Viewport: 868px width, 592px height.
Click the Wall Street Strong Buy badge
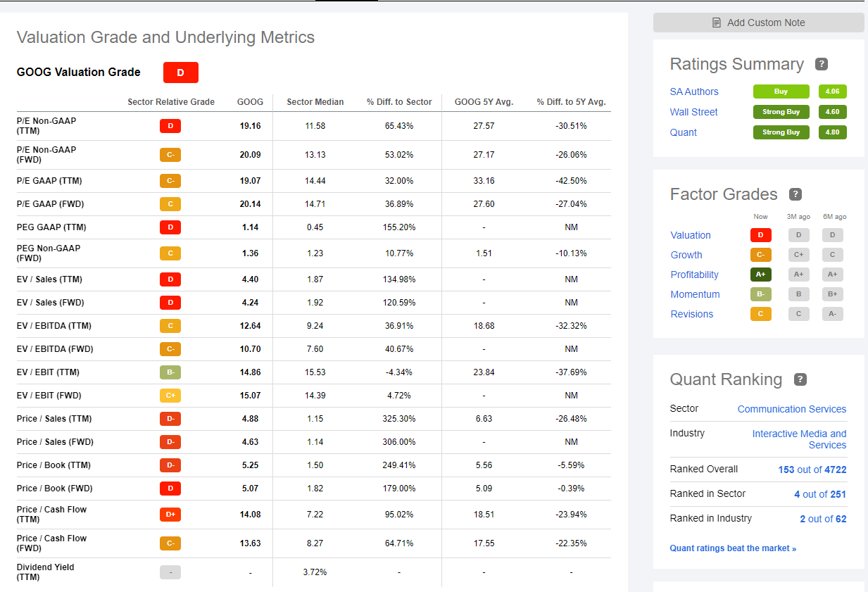point(781,112)
